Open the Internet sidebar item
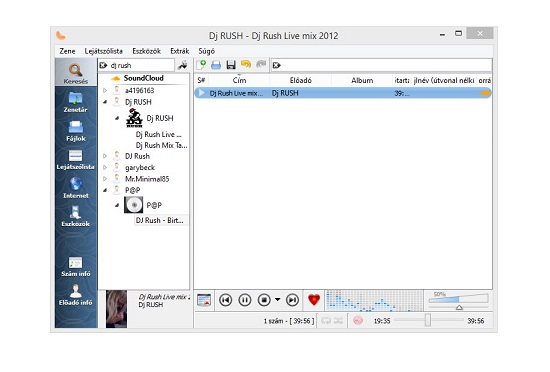The height and width of the screenshot is (372, 550). click(x=76, y=188)
